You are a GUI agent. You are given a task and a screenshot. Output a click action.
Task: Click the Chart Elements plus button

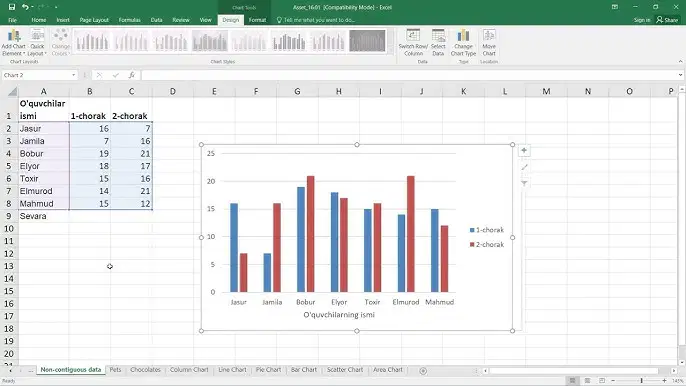click(524, 151)
